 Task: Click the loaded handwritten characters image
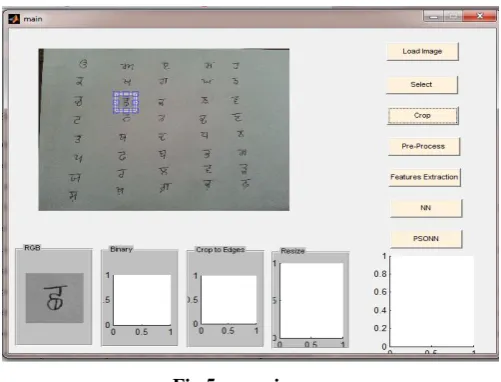click(164, 130)
